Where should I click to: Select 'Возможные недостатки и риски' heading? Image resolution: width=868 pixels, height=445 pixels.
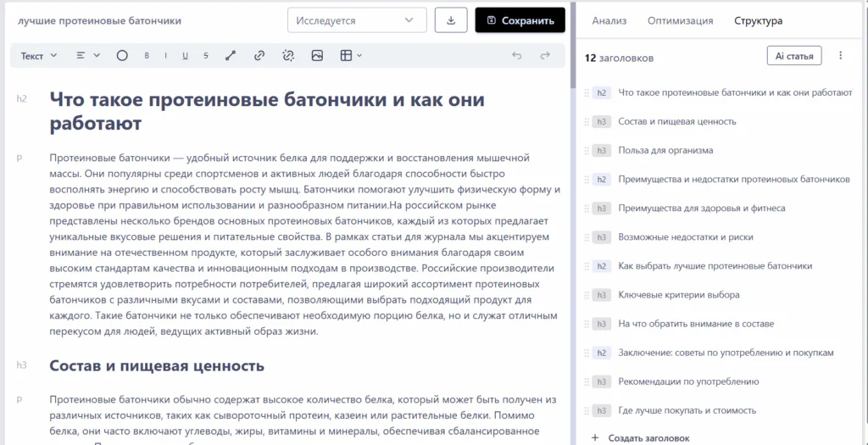coord(685,236)
